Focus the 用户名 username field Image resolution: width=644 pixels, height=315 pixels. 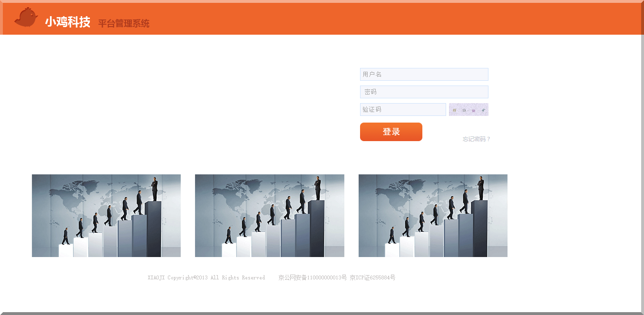[x=424, y=75]
